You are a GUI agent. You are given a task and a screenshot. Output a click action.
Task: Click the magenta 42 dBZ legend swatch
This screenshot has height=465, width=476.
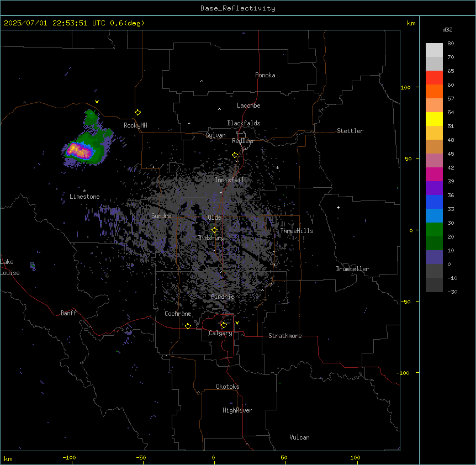[434, 174]
